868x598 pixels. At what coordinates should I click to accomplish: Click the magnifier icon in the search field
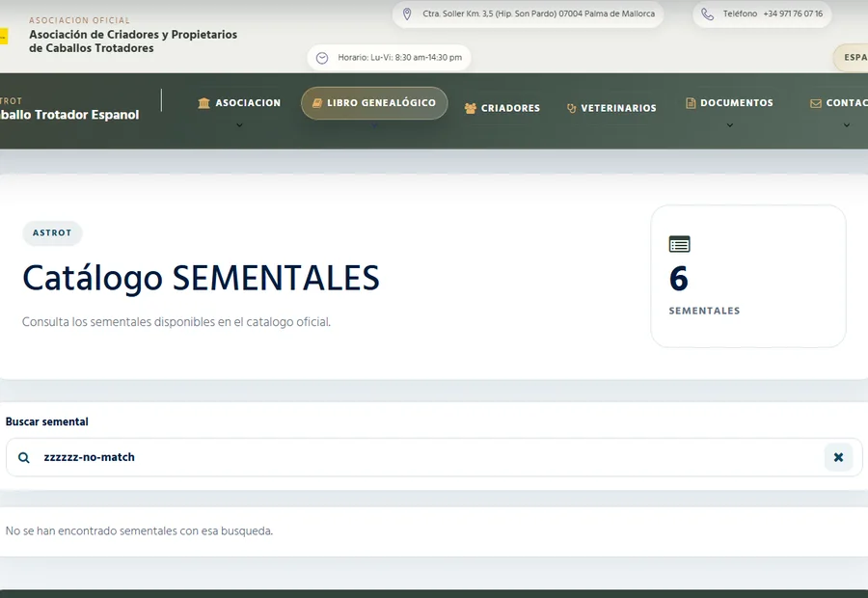click(24, 457)
